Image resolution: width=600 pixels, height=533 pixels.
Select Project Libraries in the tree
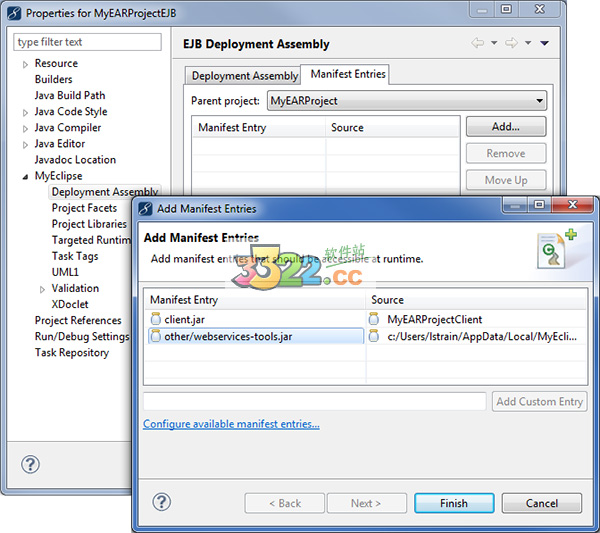point(89,224)
